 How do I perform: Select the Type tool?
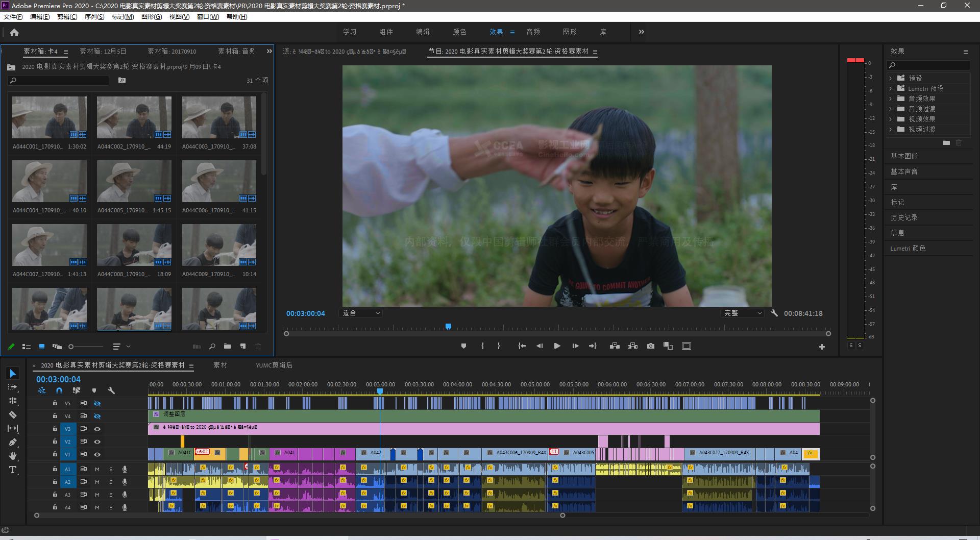coord(13,470)
